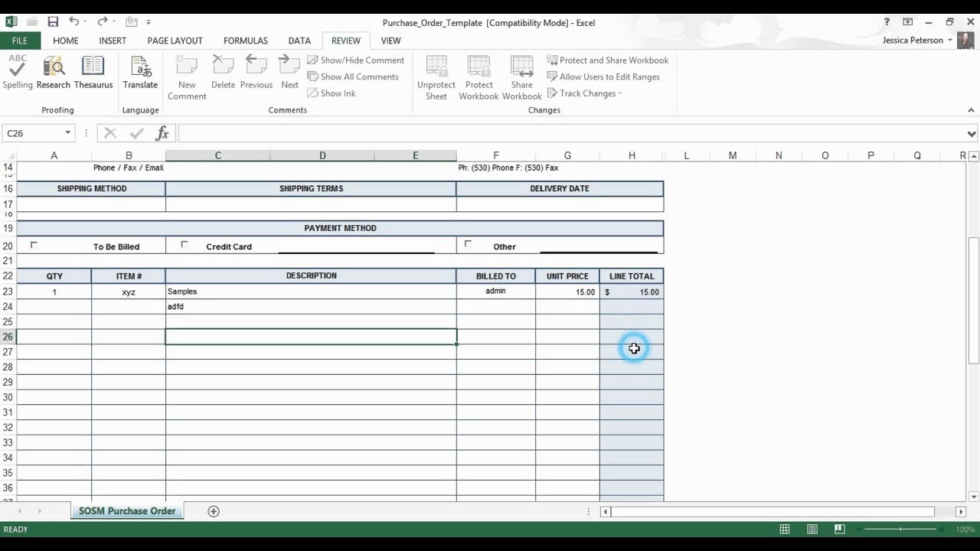
Task: Tick the Credit Card checkbox
Action: pos(184,245)
